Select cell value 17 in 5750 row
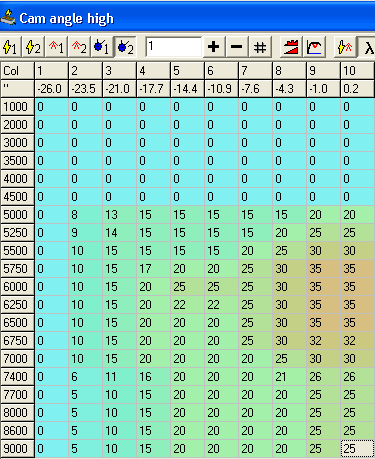This screenshot has width=375, height=459. tap(154, 269)
